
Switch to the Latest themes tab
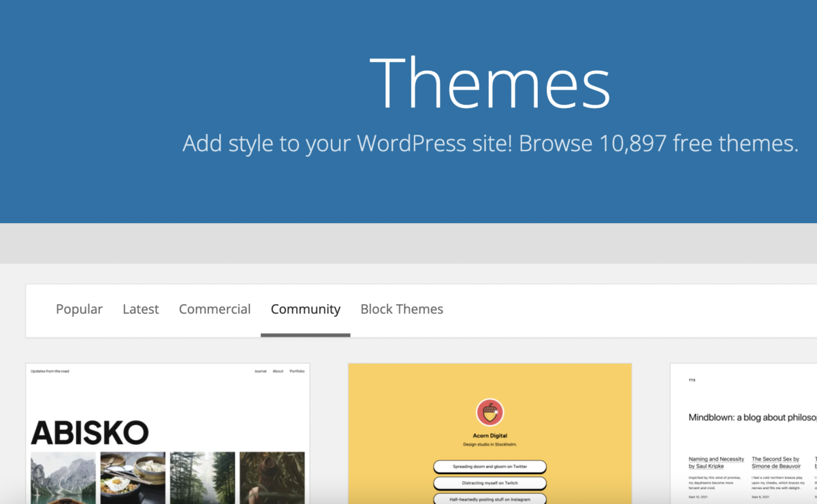coord(140,309)
